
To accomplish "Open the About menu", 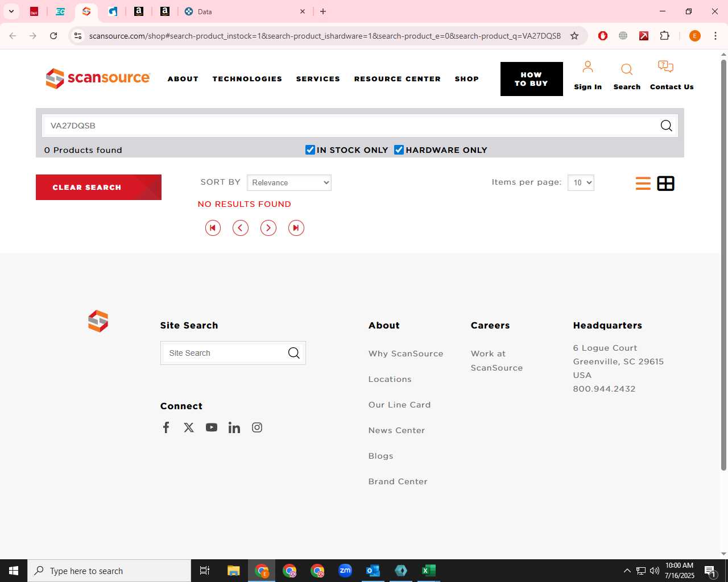I will pyautogui.click(x=183, y=79).
